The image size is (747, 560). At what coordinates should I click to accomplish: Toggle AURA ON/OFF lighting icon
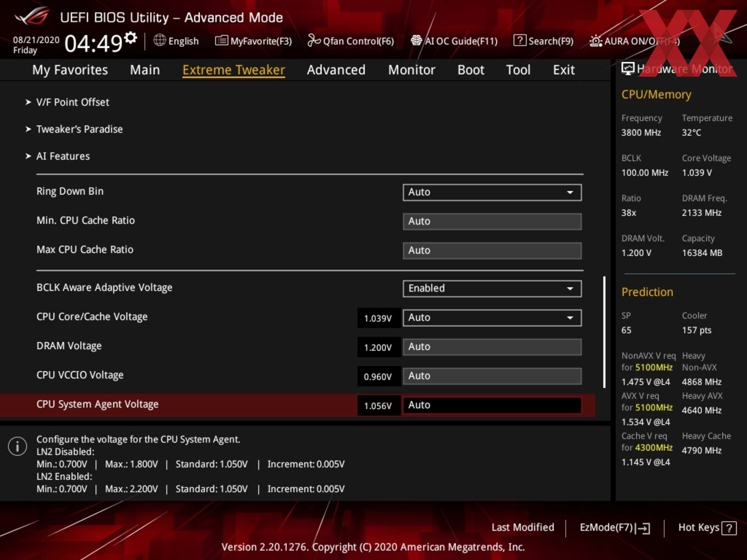point(595,41)
